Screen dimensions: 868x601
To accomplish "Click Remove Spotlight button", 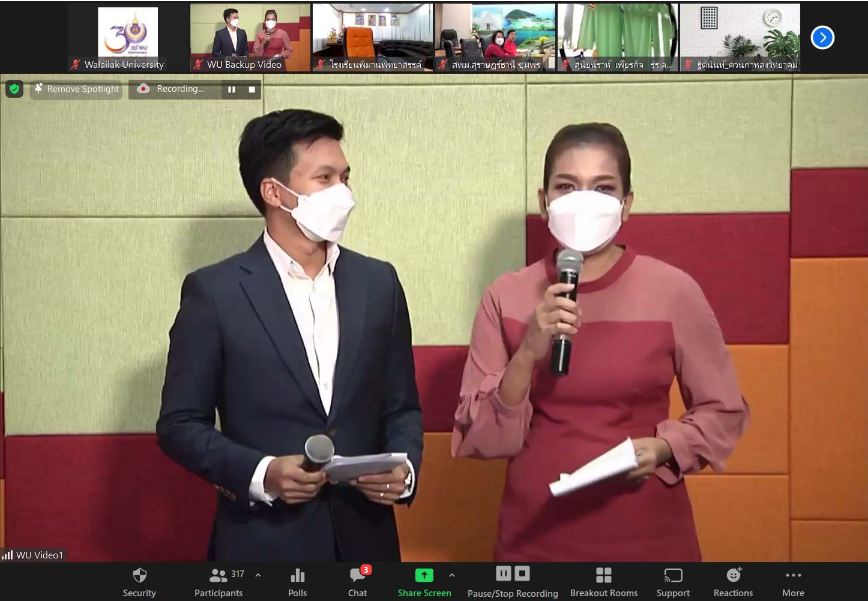I will pyautogui.click(x=76, y=89).
